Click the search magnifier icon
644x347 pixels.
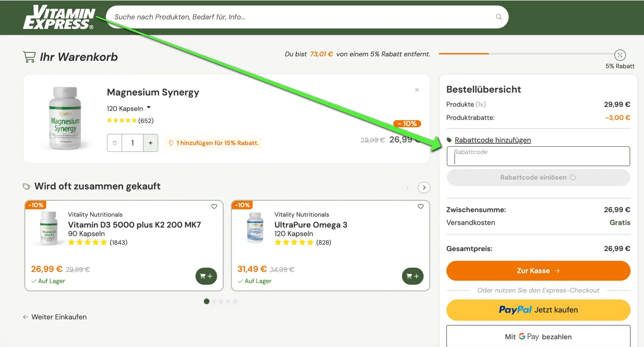click(x=499, y=17)
